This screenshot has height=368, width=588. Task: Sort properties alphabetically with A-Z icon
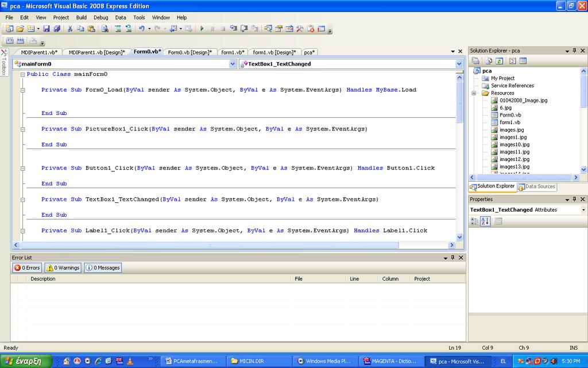point(485,221)
